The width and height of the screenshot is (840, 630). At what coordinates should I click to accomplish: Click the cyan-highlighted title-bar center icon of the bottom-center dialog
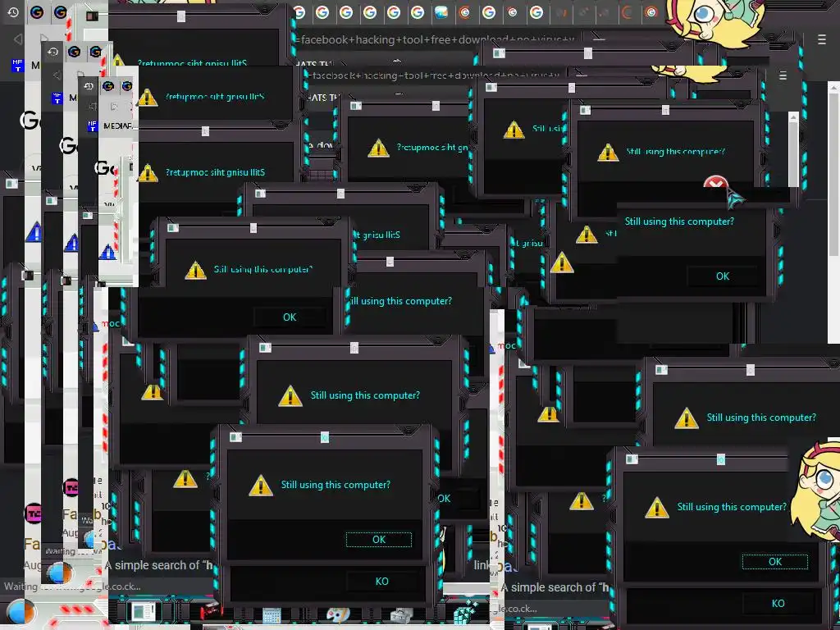325,438
